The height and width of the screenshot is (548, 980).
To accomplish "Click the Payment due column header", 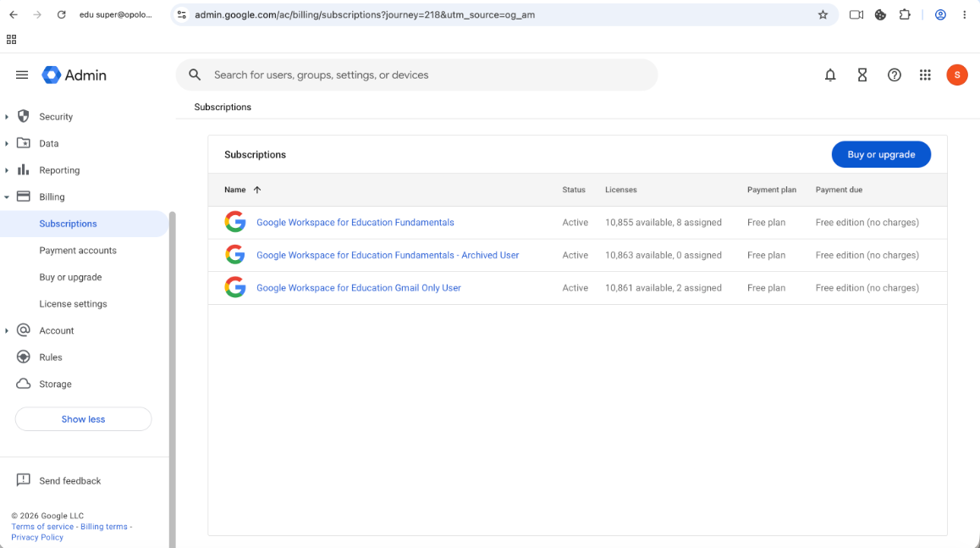I will [838, 190].
